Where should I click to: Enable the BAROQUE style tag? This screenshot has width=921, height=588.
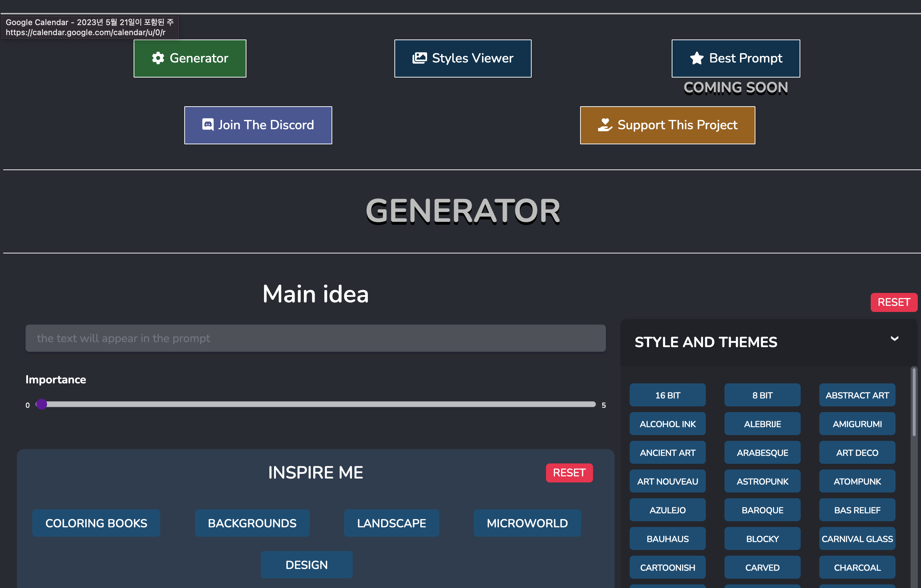[762, 510]
